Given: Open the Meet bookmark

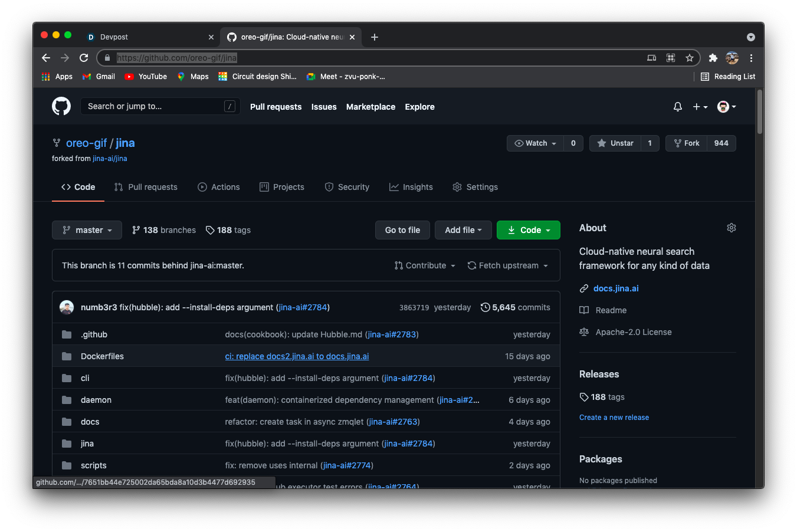Looking at the screenshot, I should [x=346, y=77].
